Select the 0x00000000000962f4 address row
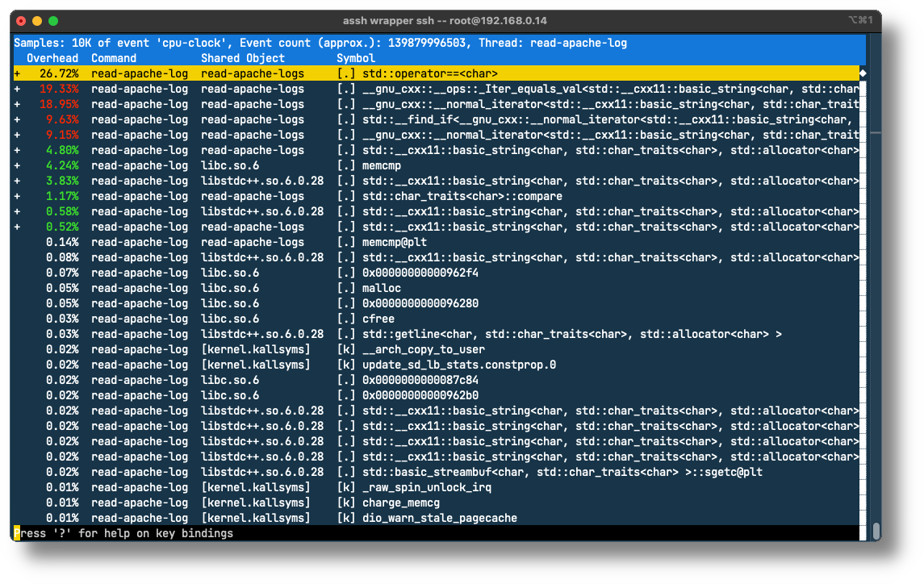The image size is (924, 584). click(437, 273)
